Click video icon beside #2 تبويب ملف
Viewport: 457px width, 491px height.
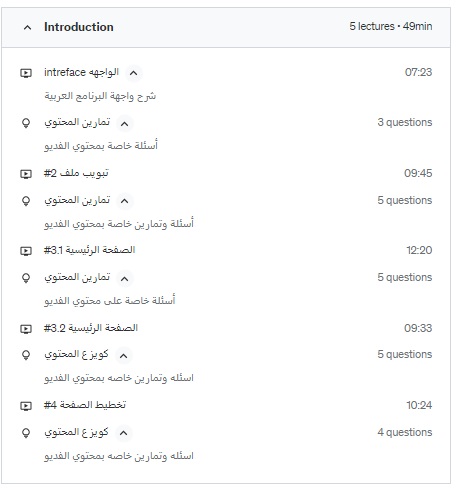click(26, 174)
